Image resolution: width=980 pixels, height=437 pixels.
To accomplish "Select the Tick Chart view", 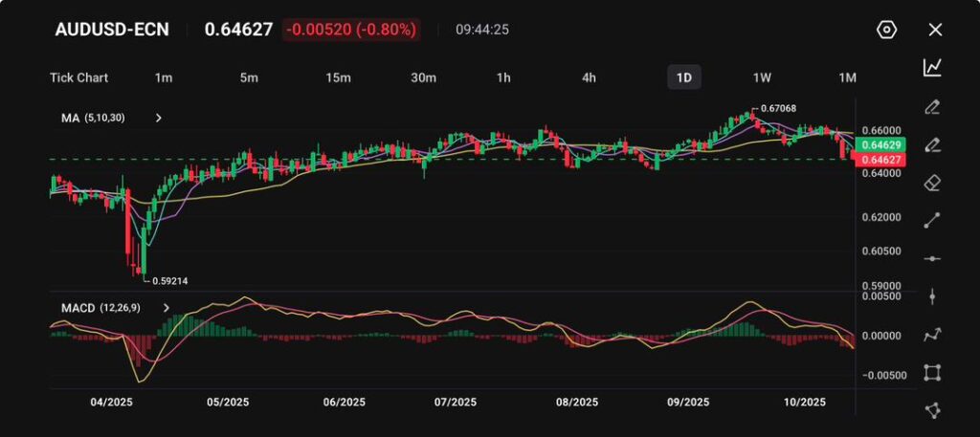I will tap(78, 77).
